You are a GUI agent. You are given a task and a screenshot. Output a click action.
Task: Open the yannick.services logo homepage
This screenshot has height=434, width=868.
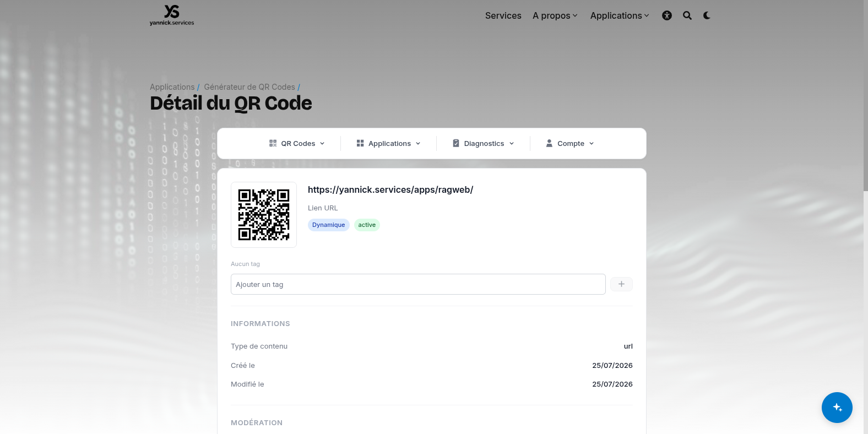(x=172, y=15)
